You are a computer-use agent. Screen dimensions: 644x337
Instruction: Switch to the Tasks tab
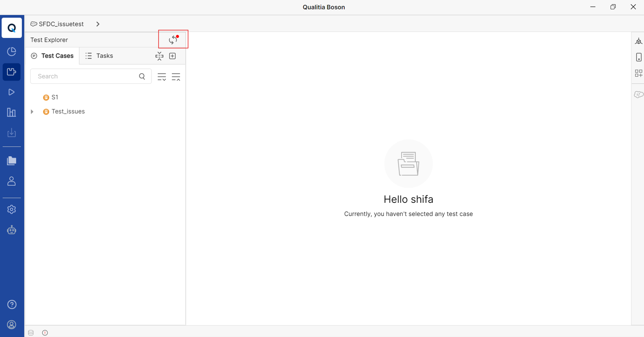point(99,56)
